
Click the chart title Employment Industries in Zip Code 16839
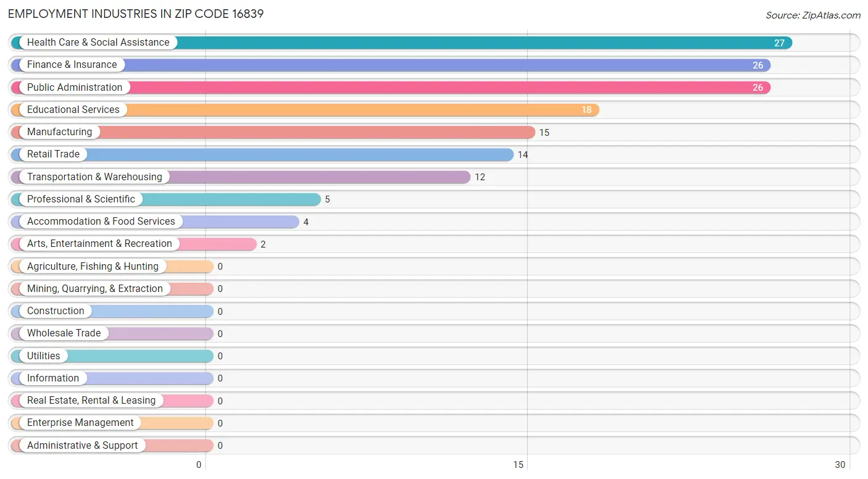click(136, 14)
